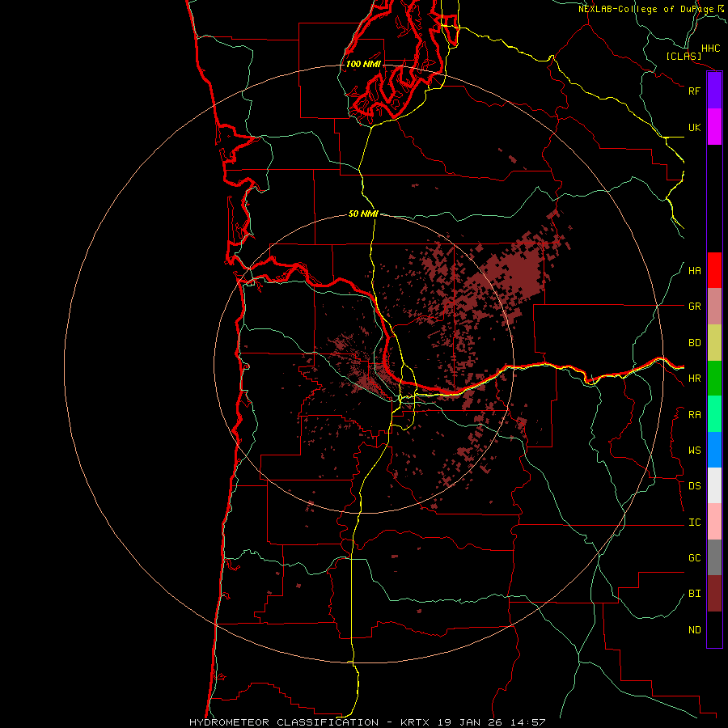Click the RA legend label
The image size is (728, 728).
click(x=695, y=415)
